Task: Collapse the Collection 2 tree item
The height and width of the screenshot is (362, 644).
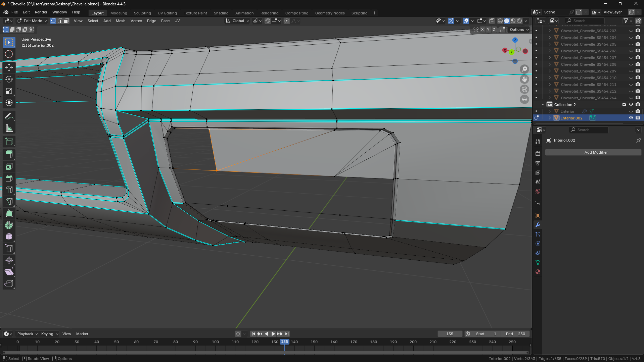Action: coord(543,105)
